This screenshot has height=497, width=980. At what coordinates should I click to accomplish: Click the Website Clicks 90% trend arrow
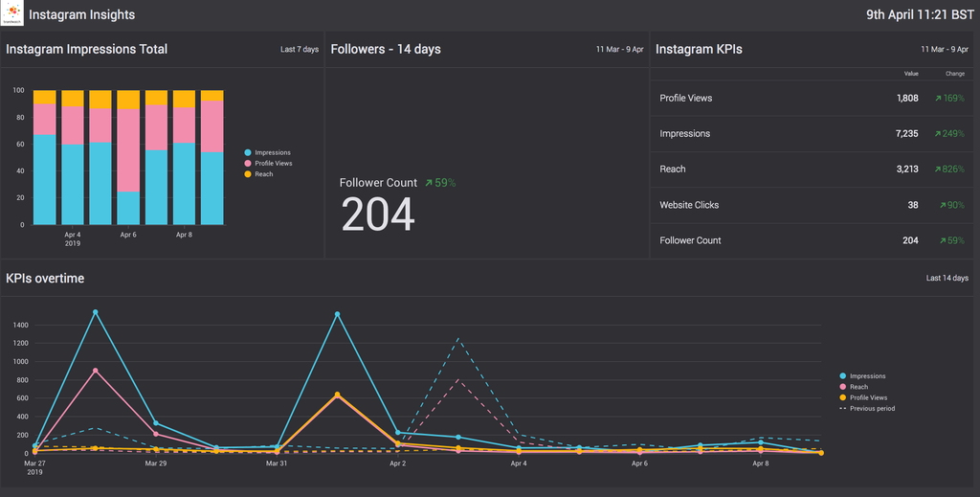(x=942, y=205)
